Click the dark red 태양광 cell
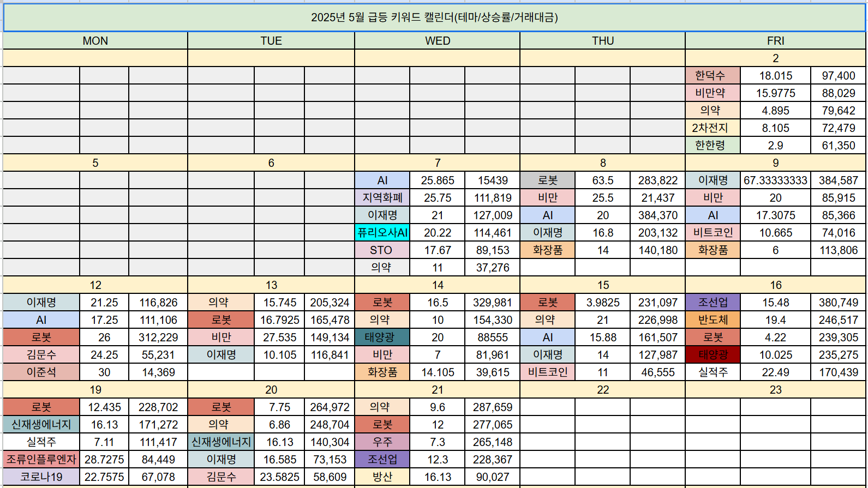Image resolution: width=868 pixels, height=488 pixels. (713, 355)
